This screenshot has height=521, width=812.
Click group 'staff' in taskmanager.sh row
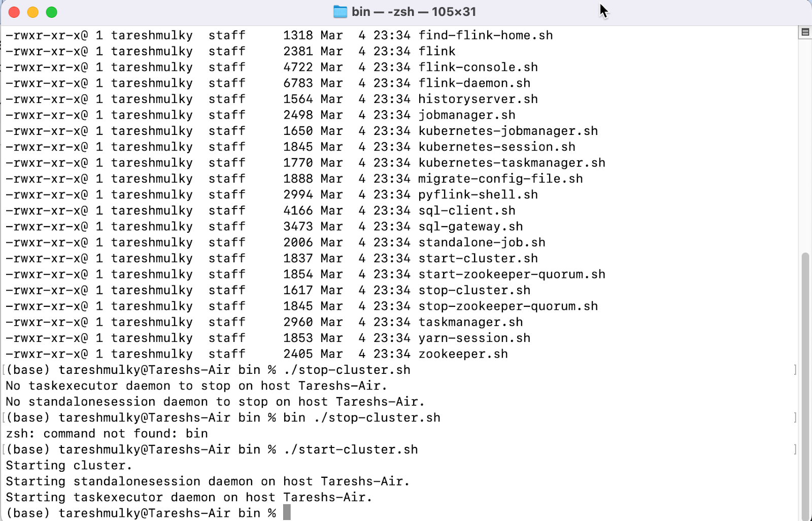click(x=227, y=322)
